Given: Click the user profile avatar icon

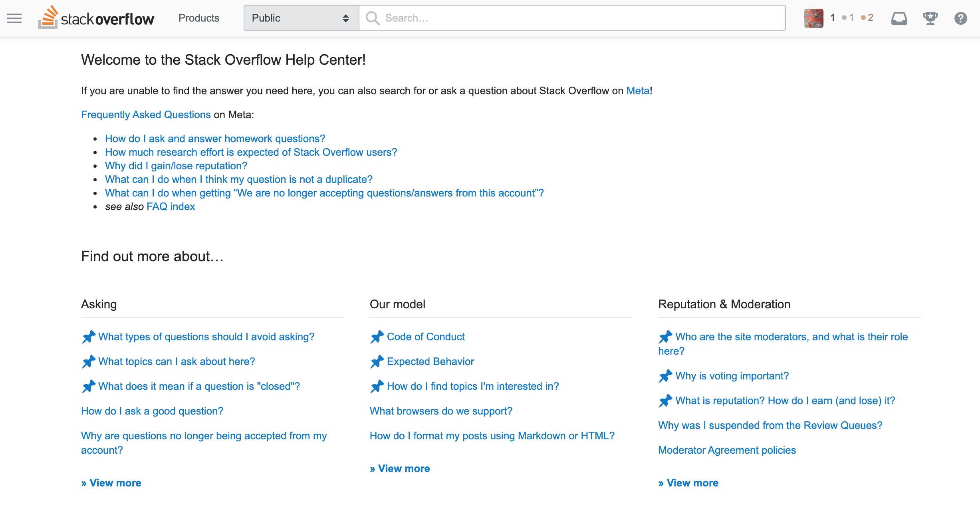Looking at the screenshot, I should tap(813, 18).
